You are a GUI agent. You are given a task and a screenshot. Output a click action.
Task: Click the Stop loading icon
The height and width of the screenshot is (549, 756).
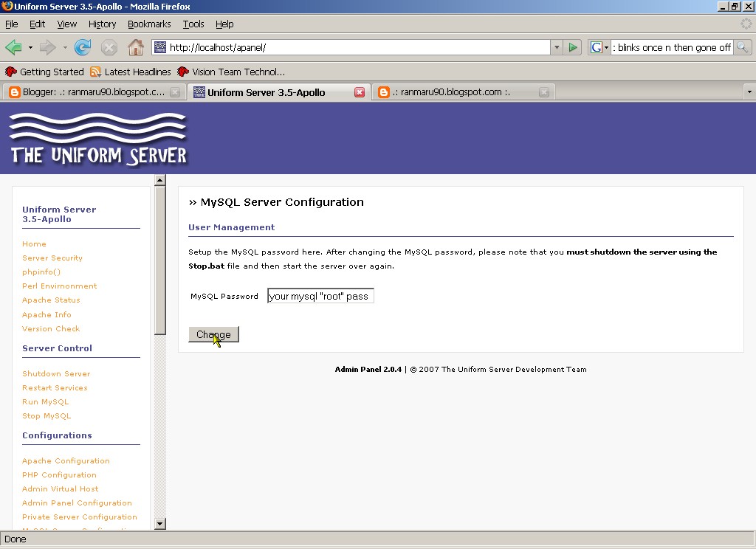(x=109, y=47)
